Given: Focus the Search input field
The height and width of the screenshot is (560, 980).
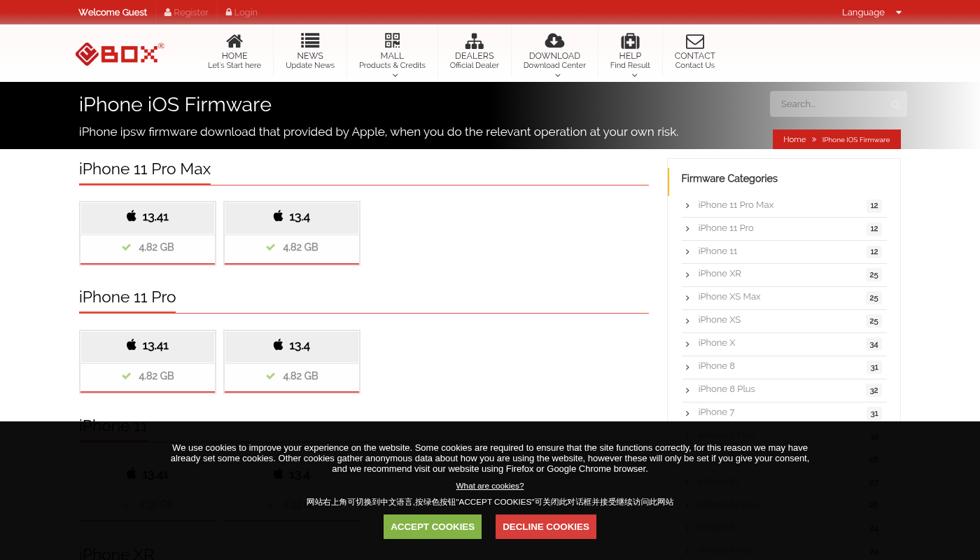Looking at the screenshot, I should (829, 104).
